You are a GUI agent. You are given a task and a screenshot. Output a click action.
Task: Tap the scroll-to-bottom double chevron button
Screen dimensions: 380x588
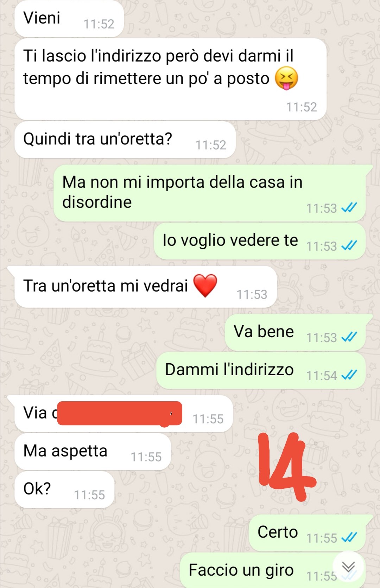(348, 567)
